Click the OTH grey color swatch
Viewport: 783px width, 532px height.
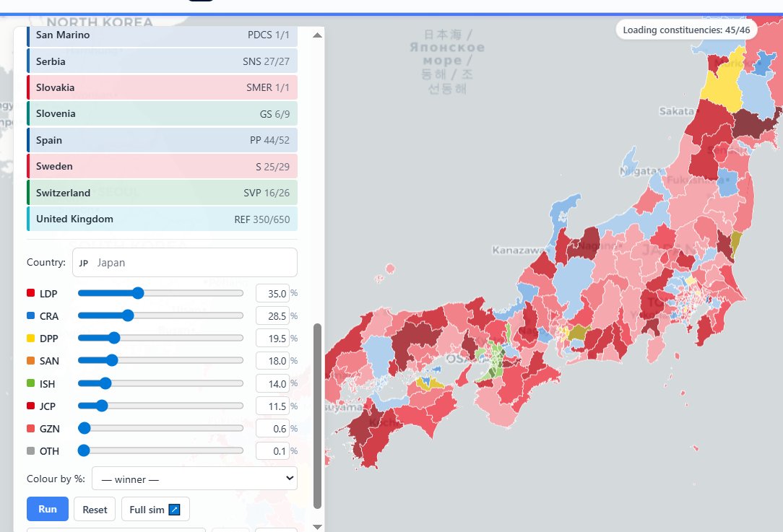[x=30, y=450]
